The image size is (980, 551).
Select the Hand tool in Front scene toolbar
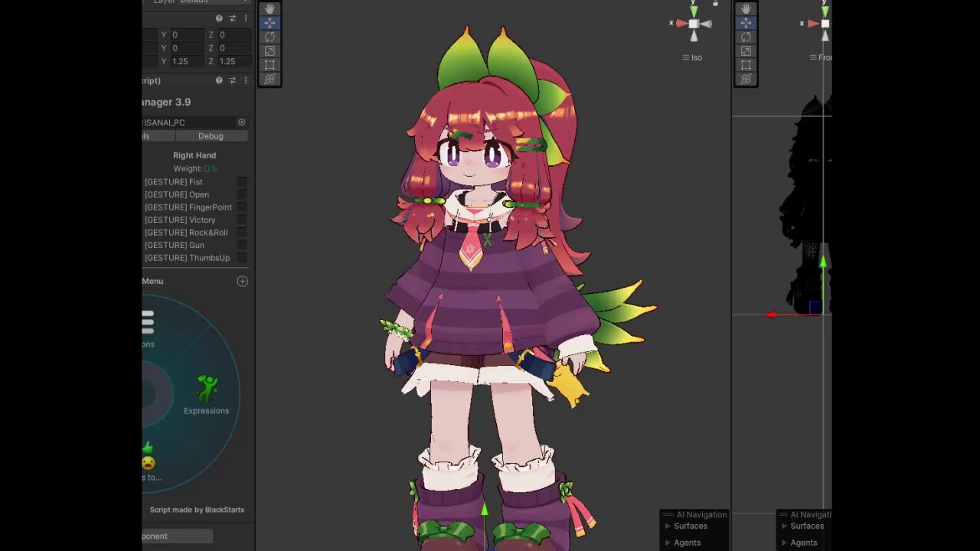pyautogui.click(x=746, y=8)
